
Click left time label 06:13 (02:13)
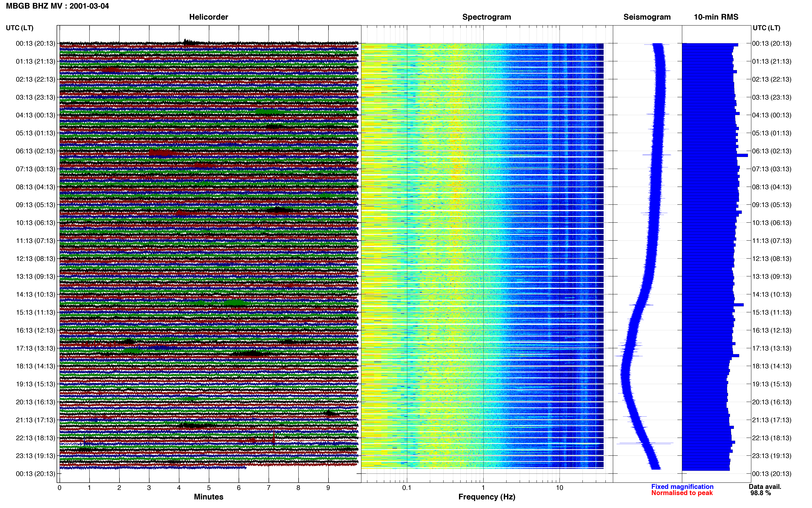pos(36,151)
